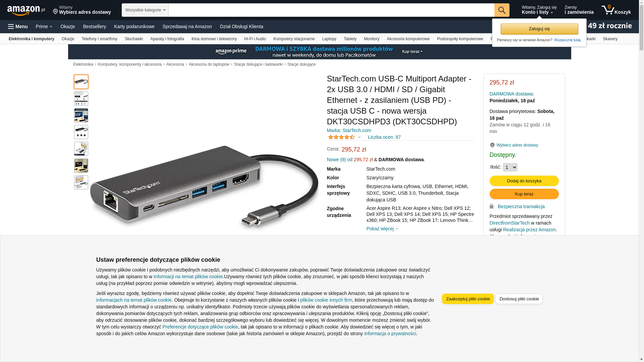Screen dimensions: 644x362
Task: Open the quantity Ilość dropdown
Action: tap(510, 167)
